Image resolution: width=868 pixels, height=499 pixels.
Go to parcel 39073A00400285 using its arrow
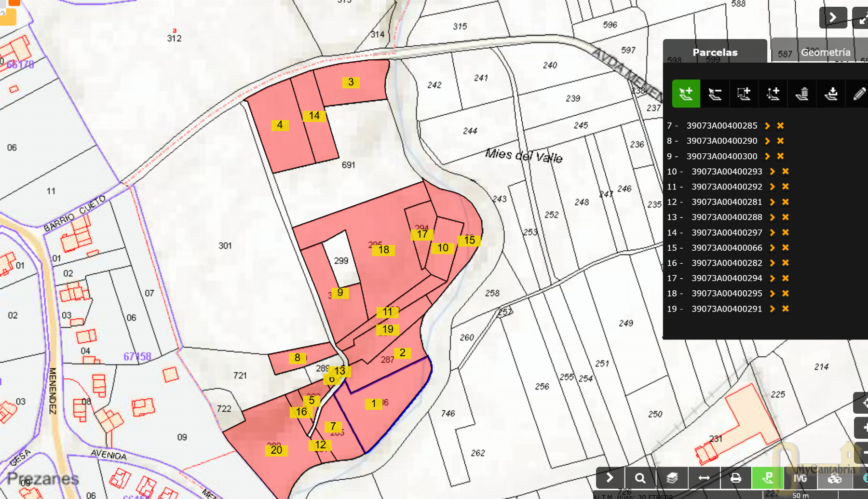coord(767,126)
